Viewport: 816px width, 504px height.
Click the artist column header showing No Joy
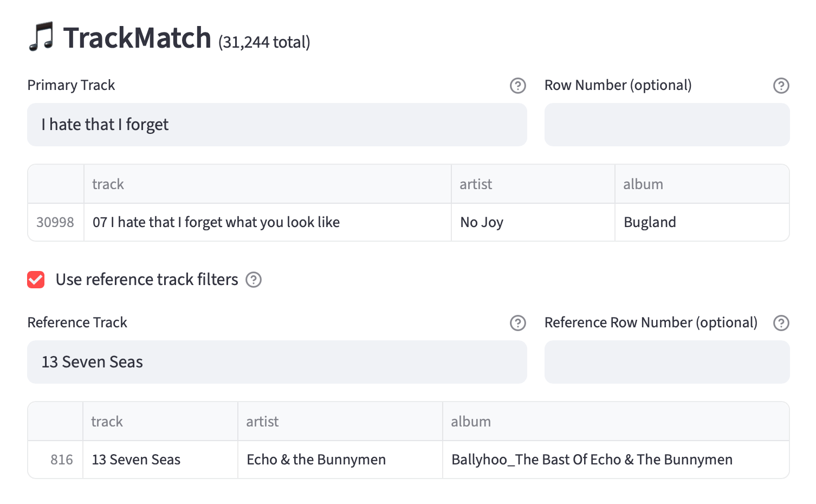click(475, 184)
